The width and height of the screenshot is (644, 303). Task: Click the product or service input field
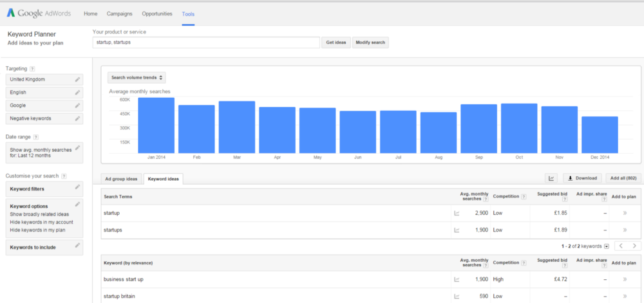click(x=206, y=42)
